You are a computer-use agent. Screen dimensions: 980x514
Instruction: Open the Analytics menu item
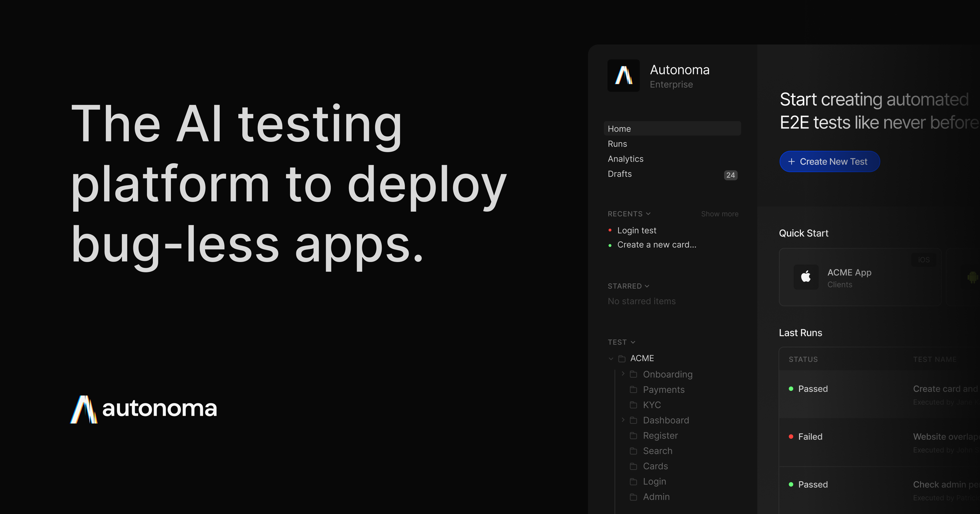(625, 159)
